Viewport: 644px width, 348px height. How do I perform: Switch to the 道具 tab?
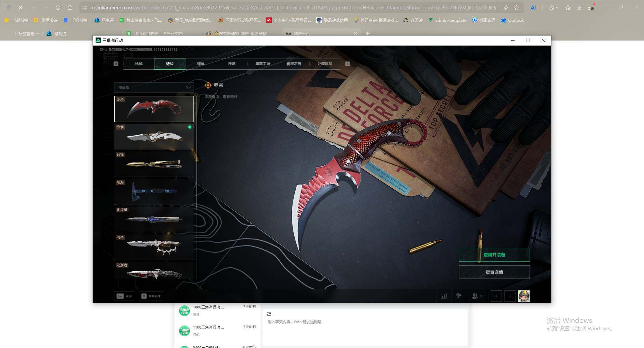[x=201, y=64]
